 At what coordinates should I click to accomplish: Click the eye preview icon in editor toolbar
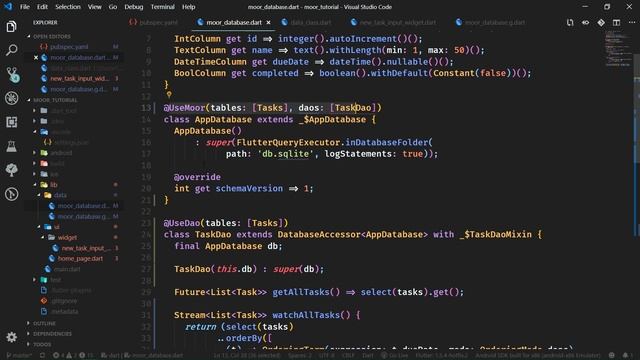pyautogui.click(x=585, y=22)
